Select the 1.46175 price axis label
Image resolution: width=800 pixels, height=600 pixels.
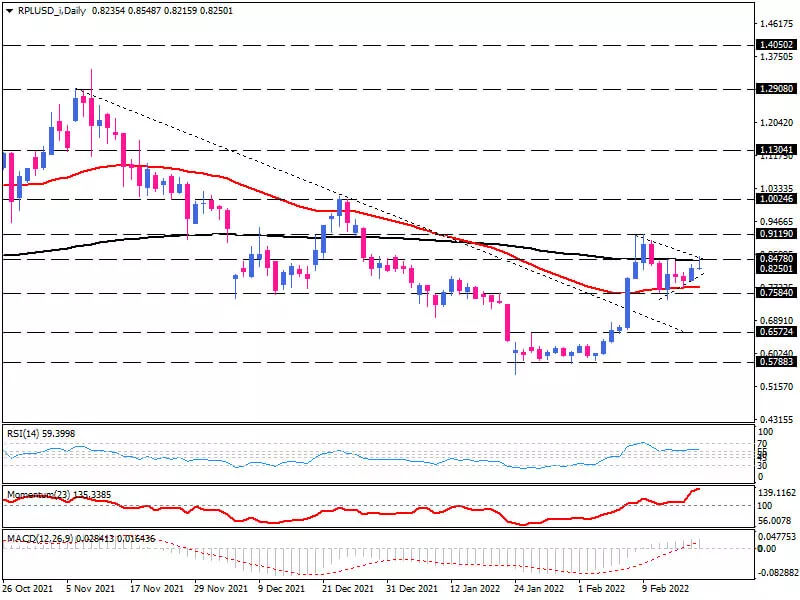(x=777, y=23)
